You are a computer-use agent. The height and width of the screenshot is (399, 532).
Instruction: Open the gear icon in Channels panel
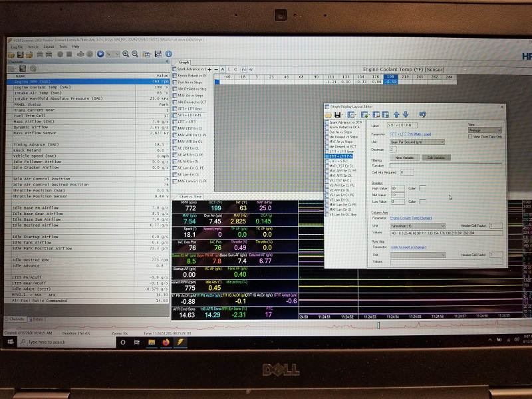click(x=33, y=68)
